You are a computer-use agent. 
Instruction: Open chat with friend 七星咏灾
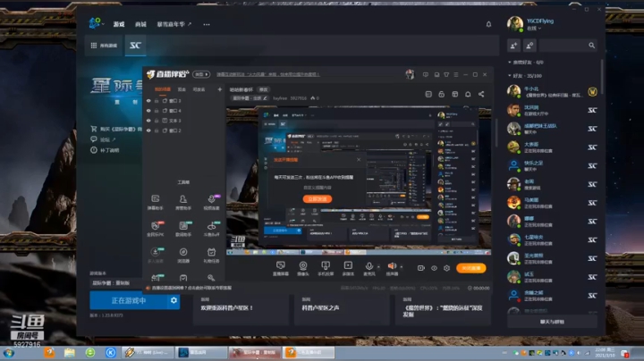(x=552, y=239)
